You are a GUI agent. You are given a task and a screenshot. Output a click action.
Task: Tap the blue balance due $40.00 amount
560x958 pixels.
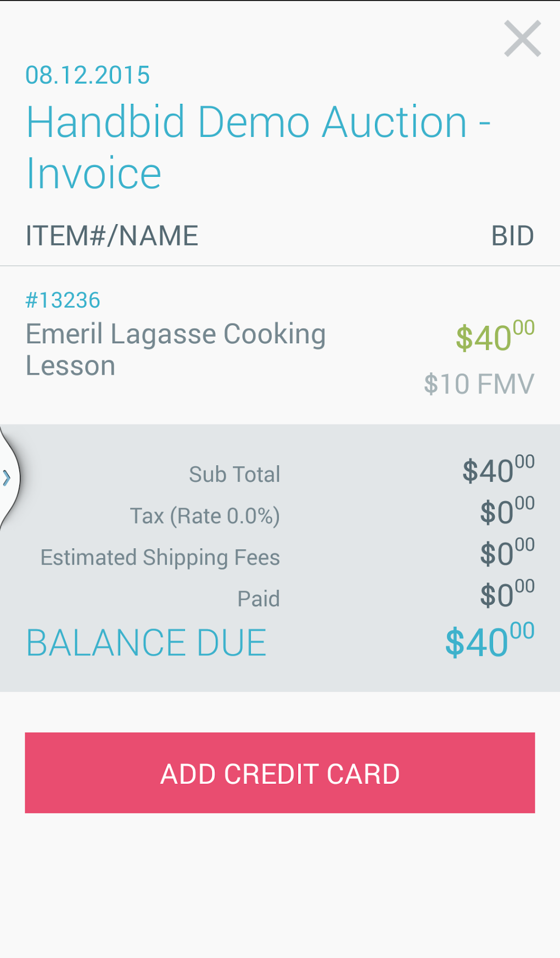(x=489, y=641)
